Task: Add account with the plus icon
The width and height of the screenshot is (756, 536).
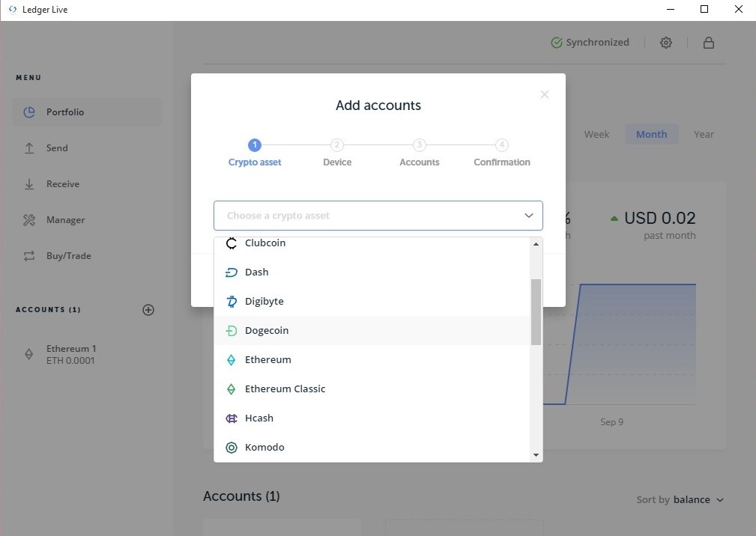Action: coord(148,310)
